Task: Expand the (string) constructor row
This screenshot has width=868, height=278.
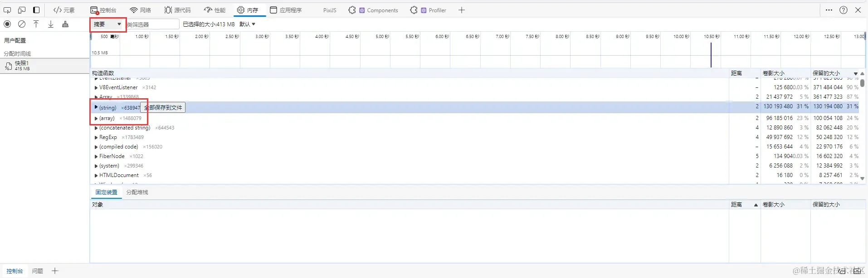Action: coord(96,107)
